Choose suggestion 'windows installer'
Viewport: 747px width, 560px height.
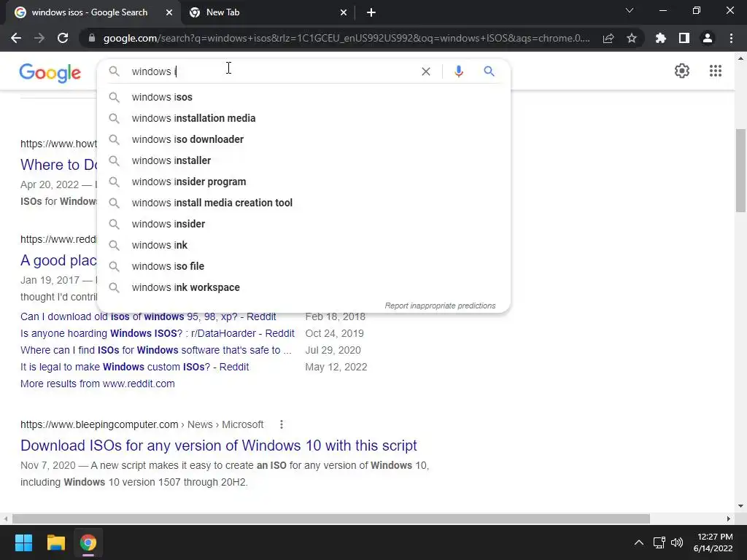pyautogui.click(x=304, y=160)
